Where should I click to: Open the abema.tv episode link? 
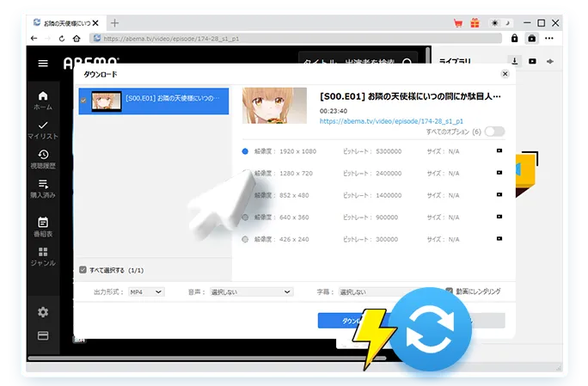[391, 121]
